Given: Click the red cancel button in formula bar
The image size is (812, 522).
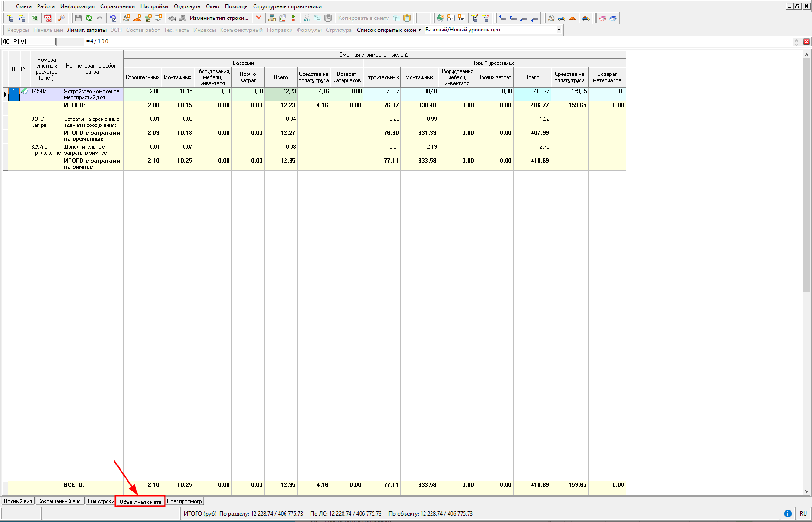Looking at the screenshot, I should pos(806,42).
